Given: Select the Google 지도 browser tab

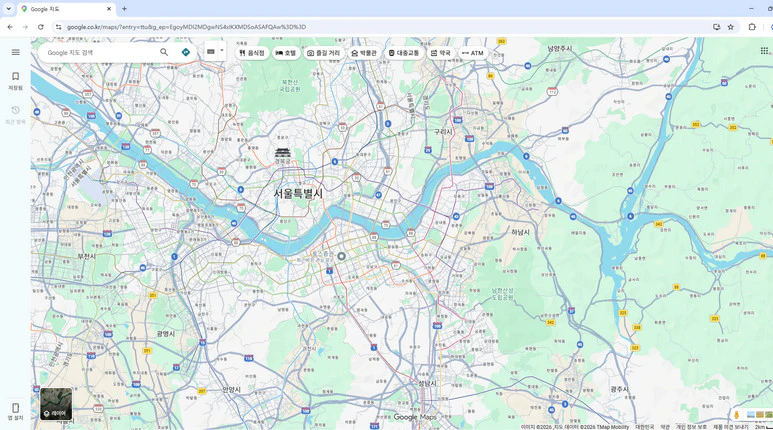Looking at the screenshot, I should [x=67, y=9].
